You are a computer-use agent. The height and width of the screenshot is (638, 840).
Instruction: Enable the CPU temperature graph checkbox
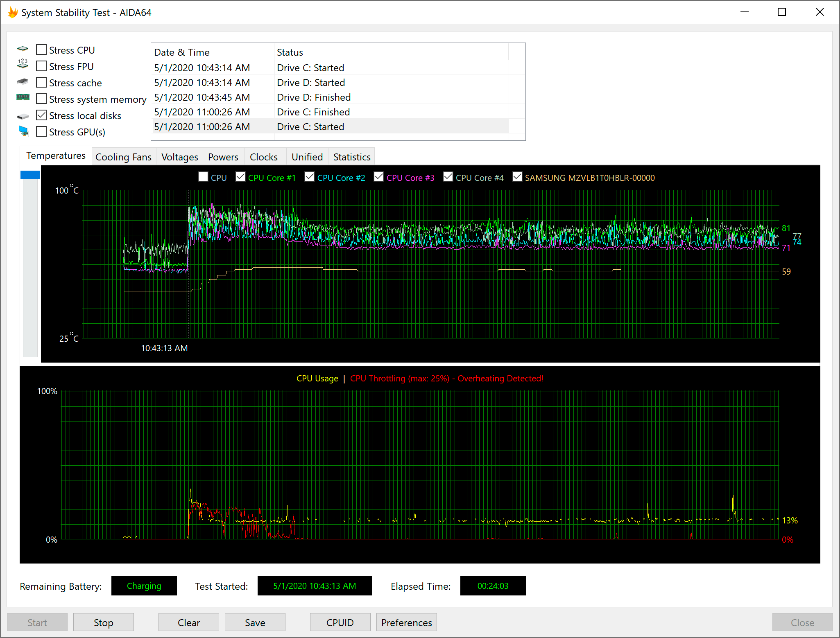tap(203, 177)
